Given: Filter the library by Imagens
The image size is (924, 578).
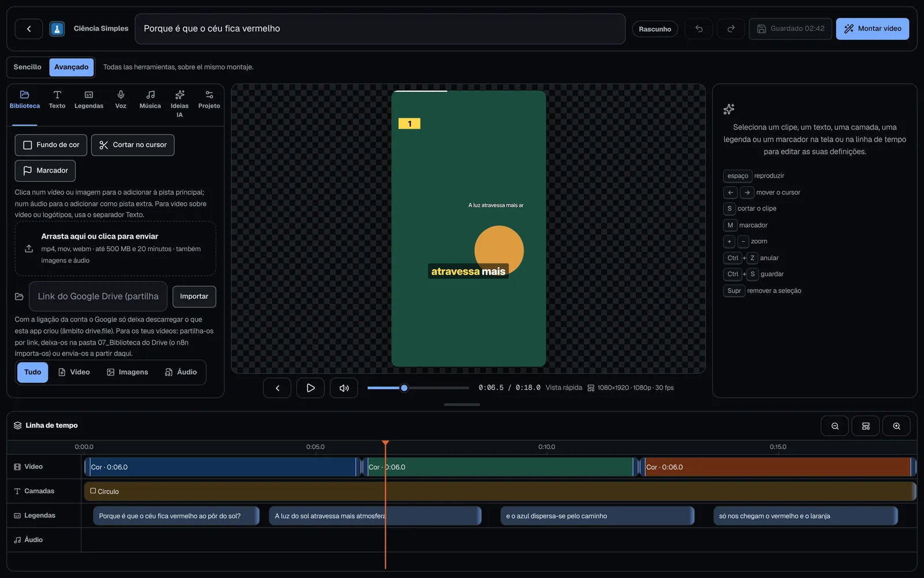Looking at the screenshot, I should (128, 372).
